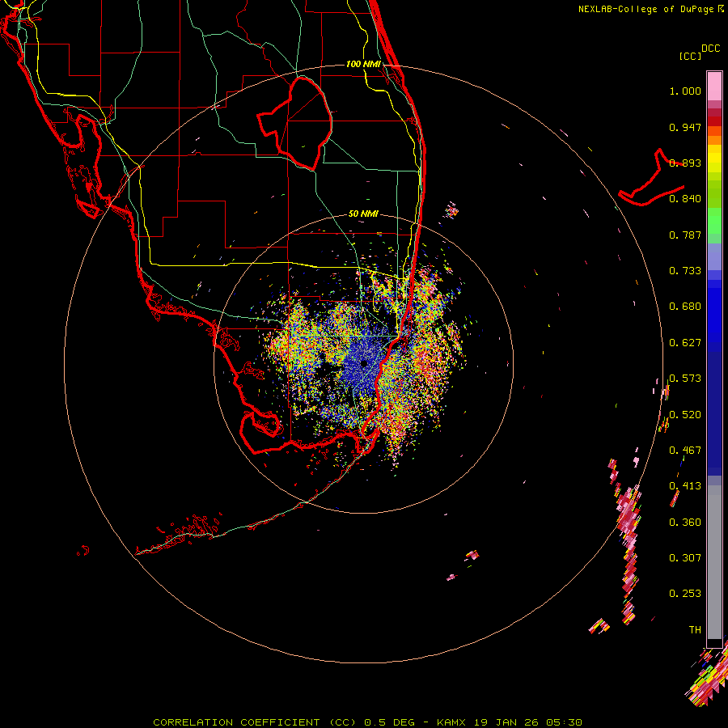Click the DCC product label above the legend
Image resolution: width=728 pixels, height=728 pixels.
click(711, 49)
